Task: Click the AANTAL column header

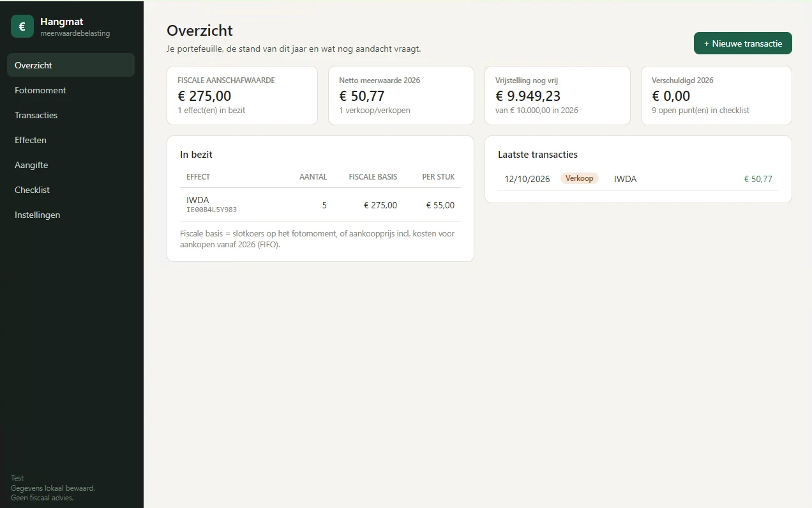Action: (313, 177)
